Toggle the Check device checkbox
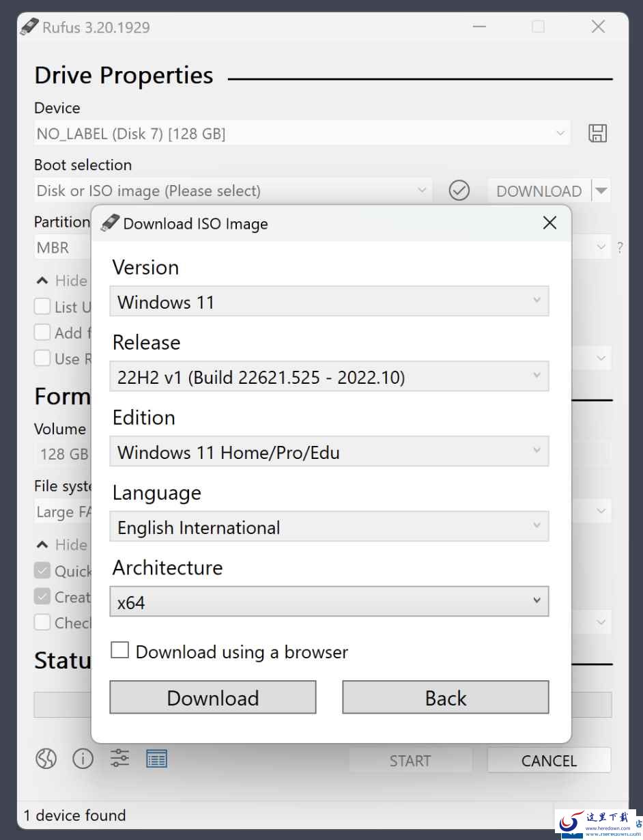This screenshot has height=840, width=643. [x=42, y=622]
